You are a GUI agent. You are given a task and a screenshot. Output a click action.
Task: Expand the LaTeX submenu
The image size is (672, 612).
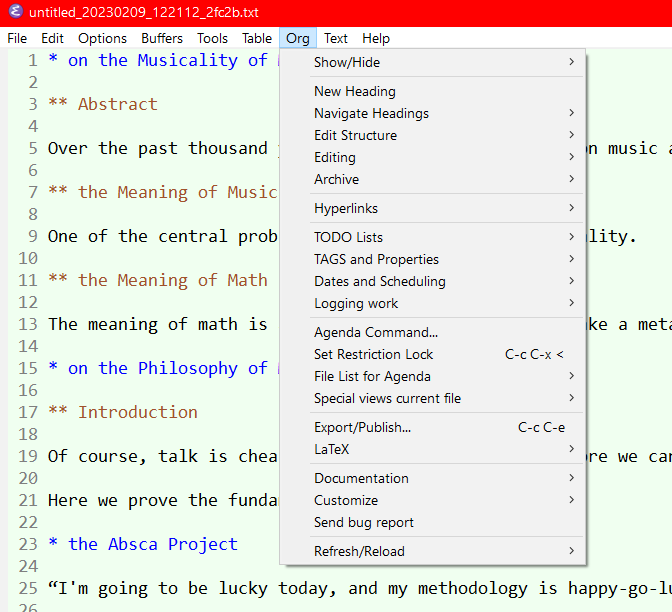coord(332,449)
